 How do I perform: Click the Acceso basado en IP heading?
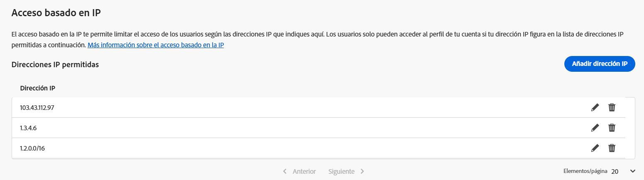click(56, 13)
